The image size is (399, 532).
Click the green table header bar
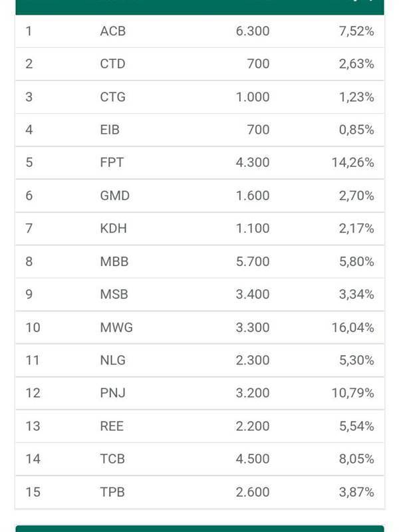pos(200,7)
